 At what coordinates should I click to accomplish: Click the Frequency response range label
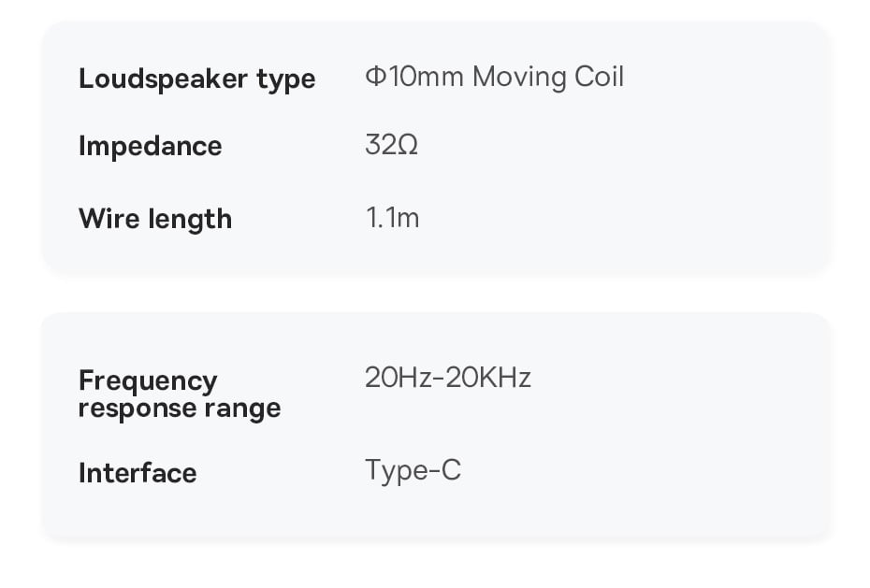click(x=179, y=394)
